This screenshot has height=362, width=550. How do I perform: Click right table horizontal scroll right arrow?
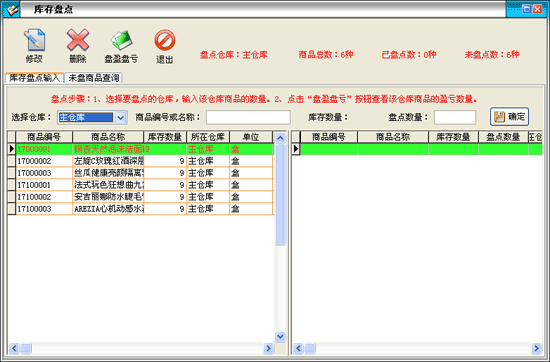(x=536, y=348)
